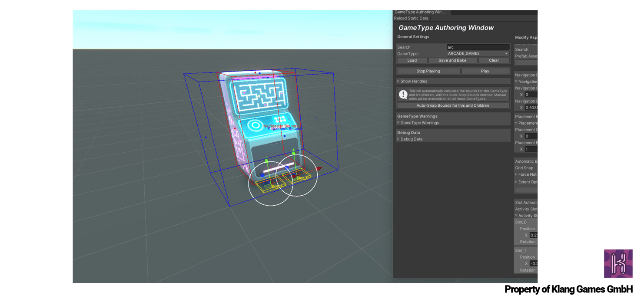This screenshot has width=644, height=305.
Task: Click the Placement X field showing 1
Action: click(531, 149)
